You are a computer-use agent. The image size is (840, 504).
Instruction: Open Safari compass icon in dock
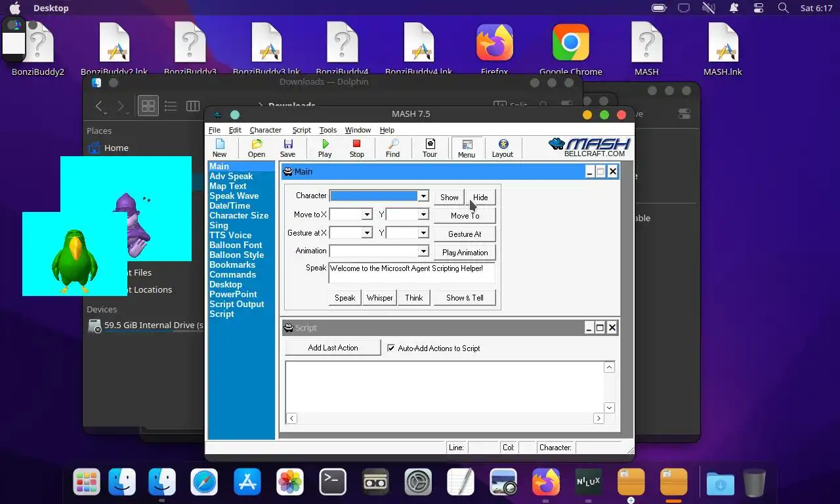coord(204,482)
